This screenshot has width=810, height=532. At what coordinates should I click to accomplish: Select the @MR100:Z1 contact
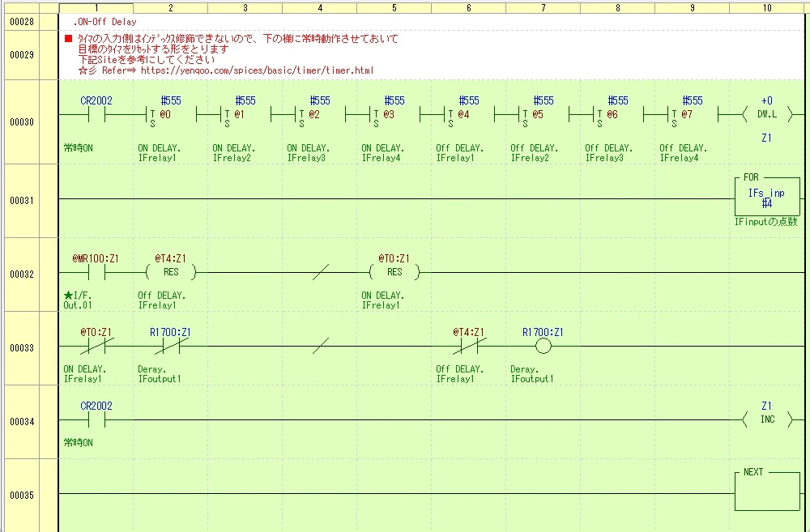(x=96, y=272)
